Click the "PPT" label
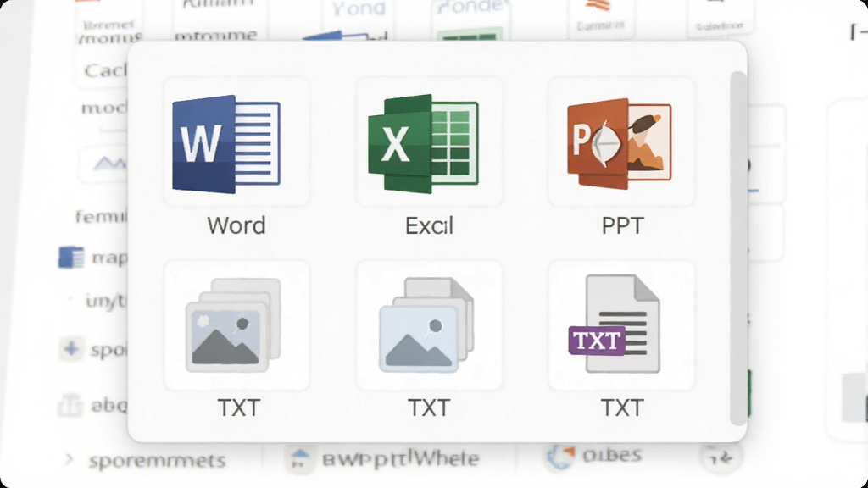The image size is (868, 488). (623, 225)
